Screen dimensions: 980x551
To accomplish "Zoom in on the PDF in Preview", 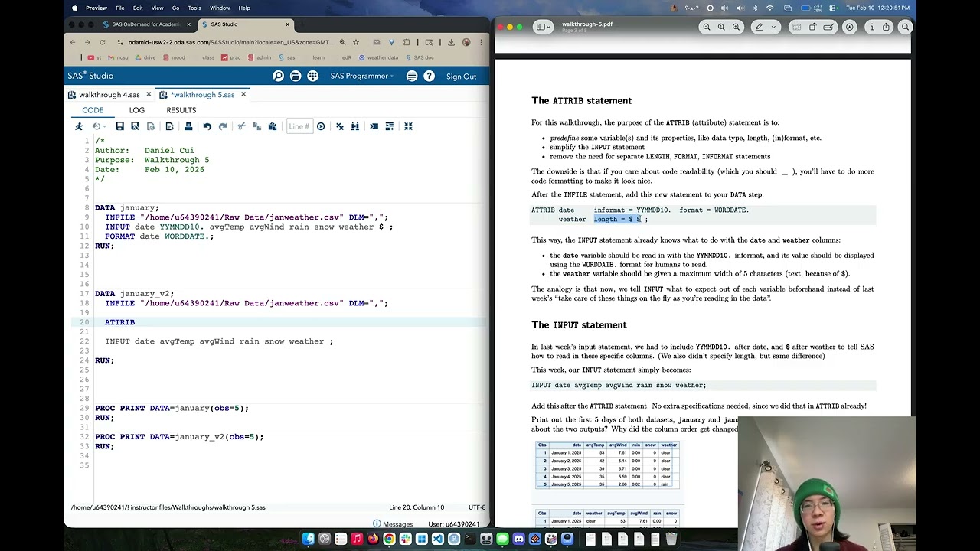I will (x=736, y=27).
